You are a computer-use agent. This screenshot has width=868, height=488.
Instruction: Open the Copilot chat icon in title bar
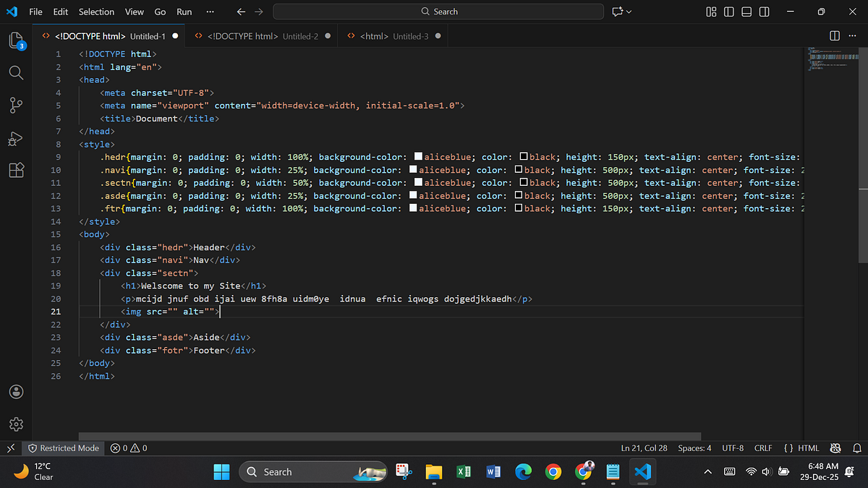tap(617, 12)
